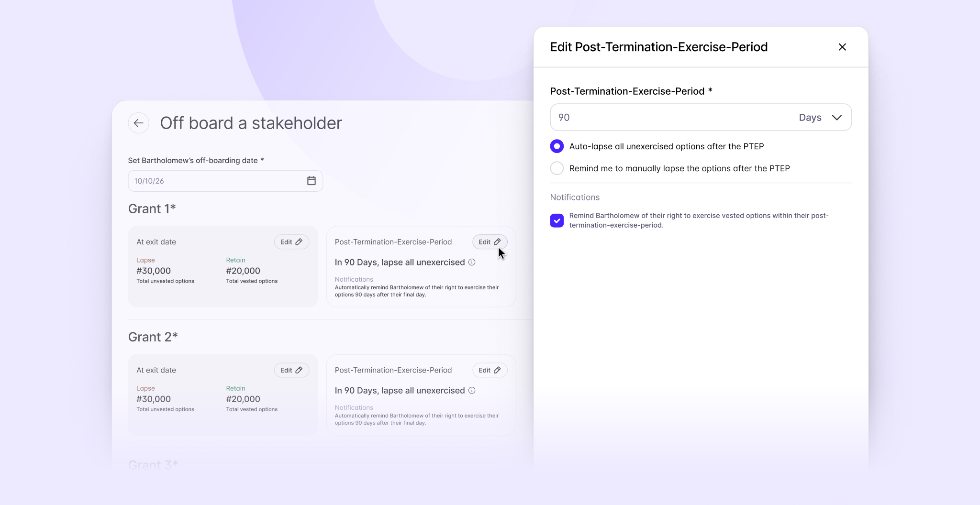Click the Notifications label in side panel
Viewport: 980px width, 505px height.
575,197
